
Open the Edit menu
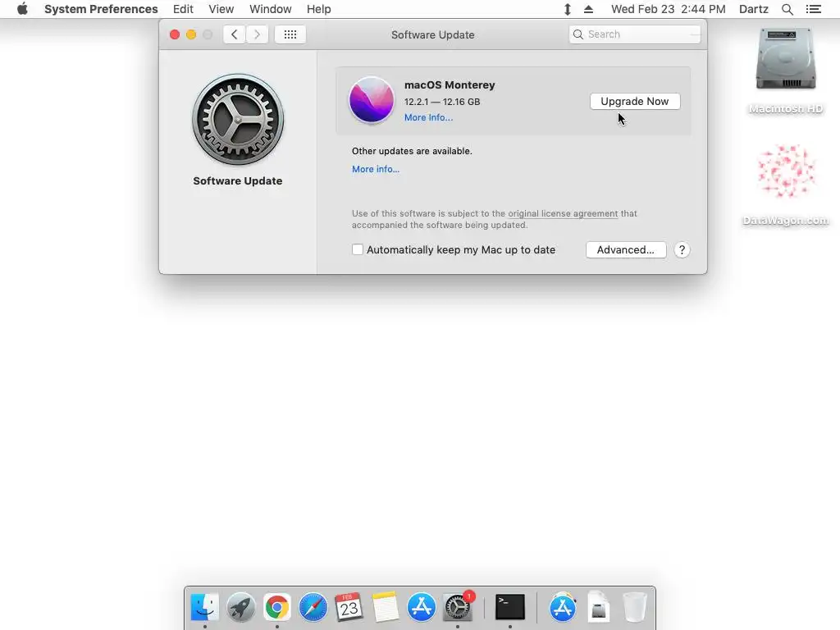tap(183, 9)
